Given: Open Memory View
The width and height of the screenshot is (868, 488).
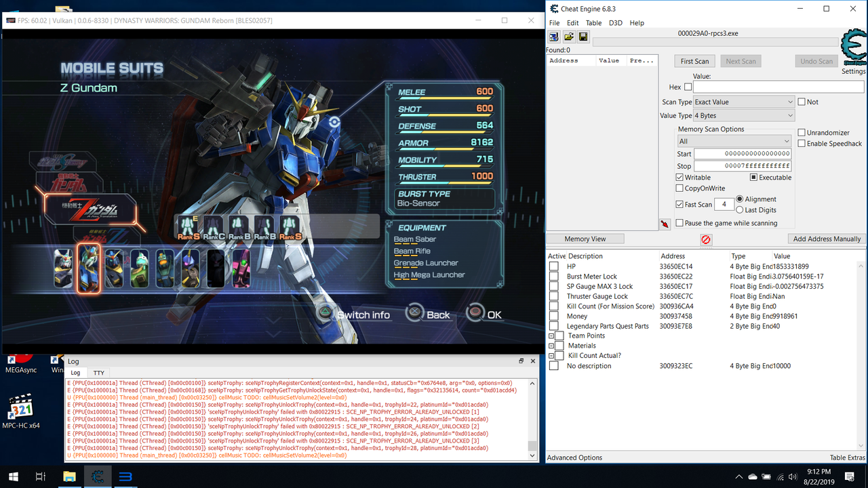Looking at the screenshot, I should tap(585, 238).
